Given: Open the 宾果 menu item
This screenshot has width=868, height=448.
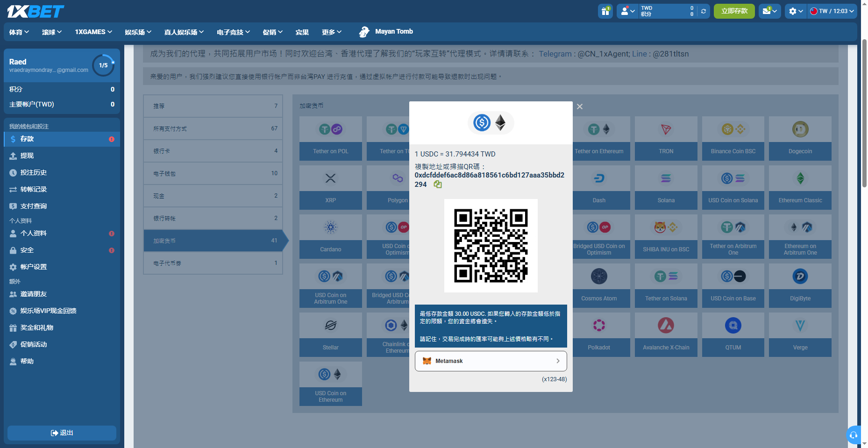Looking at the screenshot, I should 302,32.
